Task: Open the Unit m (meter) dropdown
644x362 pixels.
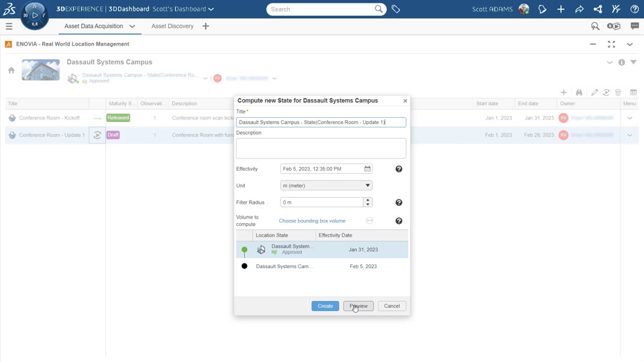Action: coord(326,186)
